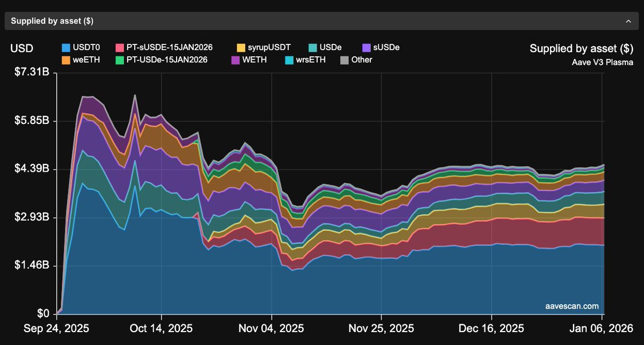This screenshot has height=345, width=644.
Task: Click the $0 y-axis value
Action: (43, 314)
